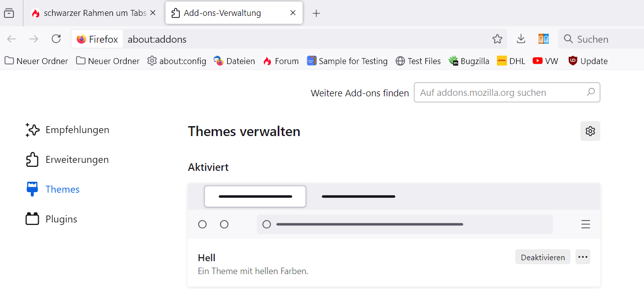Click the Hell theme preview image
Image resolution: width=644 pixels, height=289 pixels.
coord(394,211)
